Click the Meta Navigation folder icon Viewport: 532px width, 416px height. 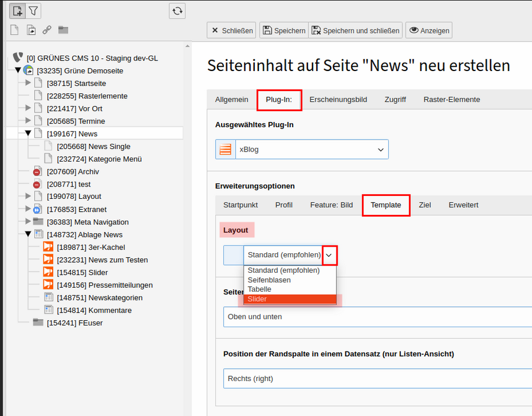tap(38, 222)
